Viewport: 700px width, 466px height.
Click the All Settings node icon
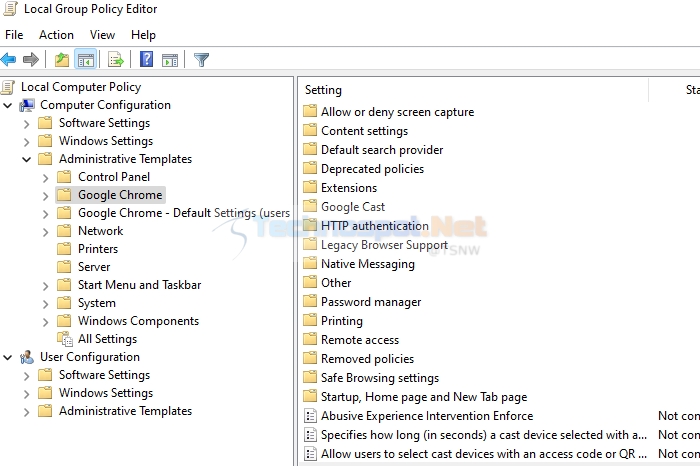point(65,339)
